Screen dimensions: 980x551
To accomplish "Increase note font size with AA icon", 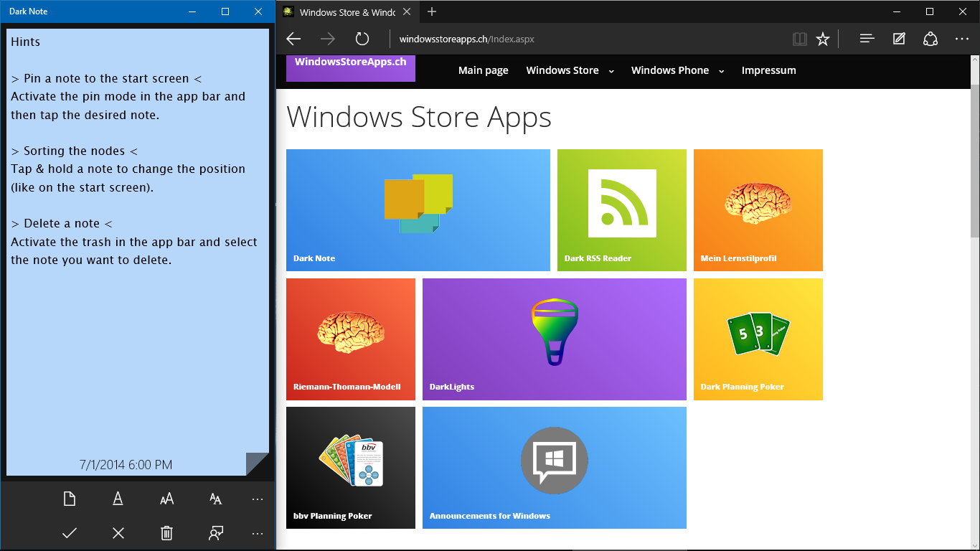I will [166, 499].
